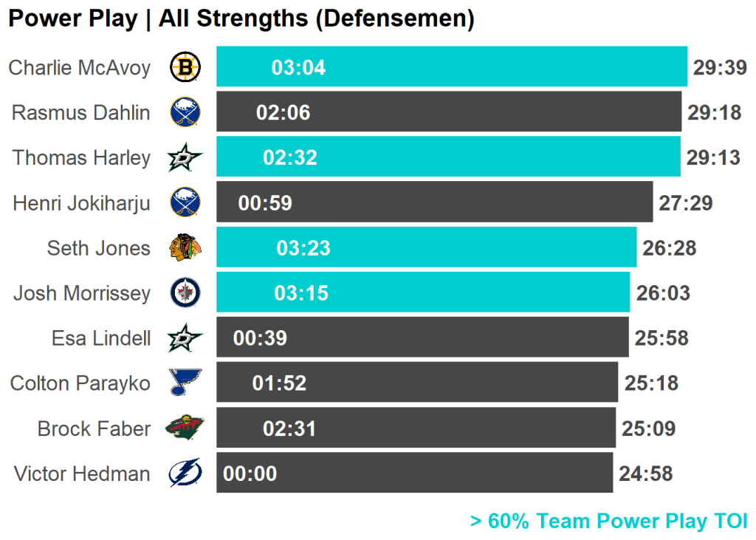Click the Tampa Bay Lightning logo by Victor Hedman
This screenshot has height=540, width=756.
tap(185, 474)
